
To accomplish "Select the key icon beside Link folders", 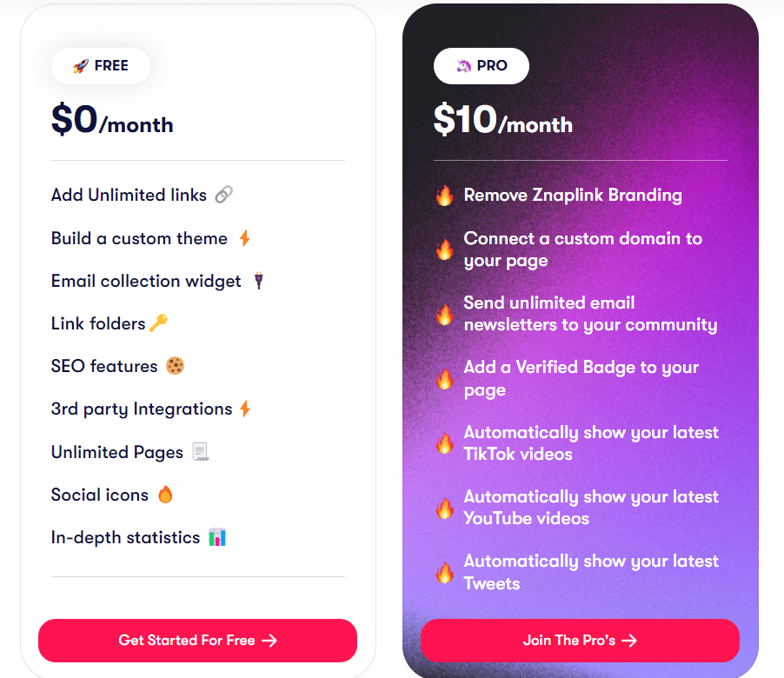I will point(156,322).
